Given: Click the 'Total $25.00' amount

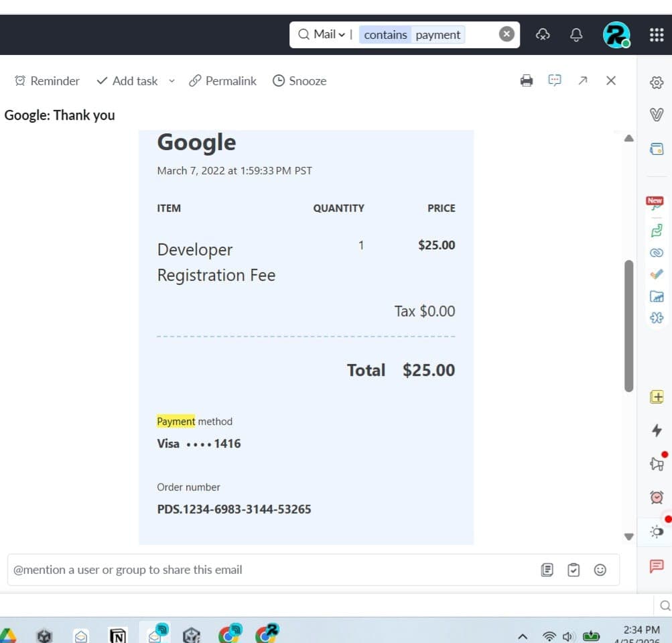Looking at the screenshot, I should tap(401, 370).
